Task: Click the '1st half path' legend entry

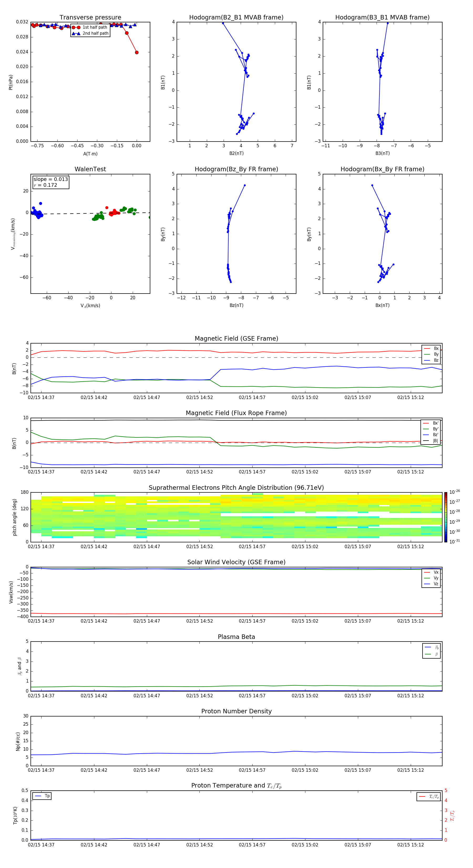Action: coord(90,27)
